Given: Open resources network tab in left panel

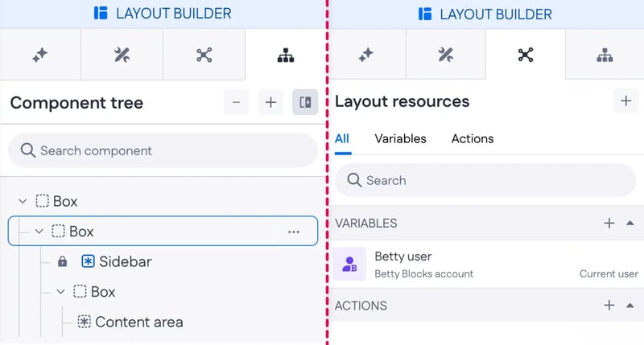Looking at the screenshot, I should 204,55.
